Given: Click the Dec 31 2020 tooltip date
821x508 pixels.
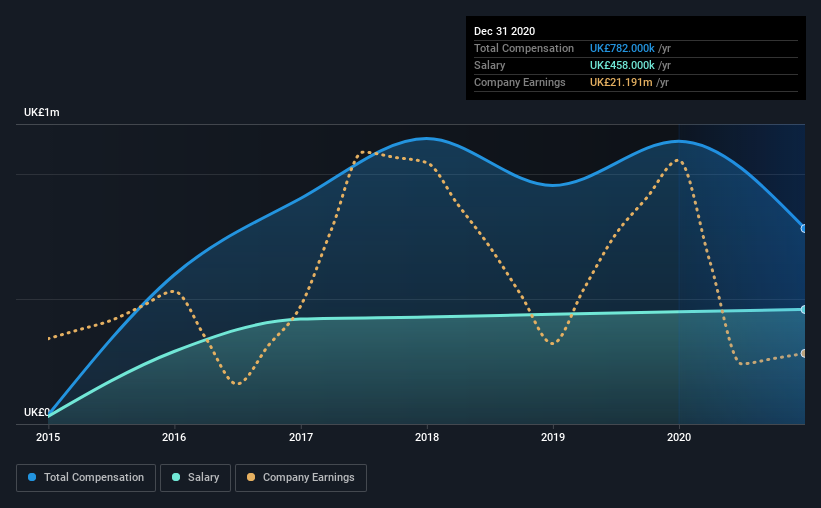Looking at the screenshot, I should coord(504,31).
